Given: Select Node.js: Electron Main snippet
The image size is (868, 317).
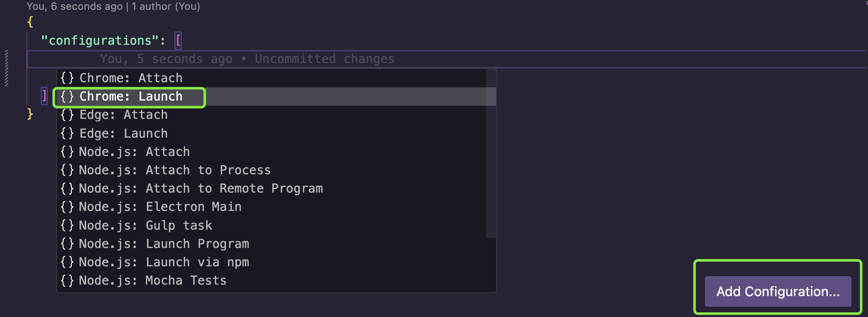Looking at the screenshot, I should 160,207.
